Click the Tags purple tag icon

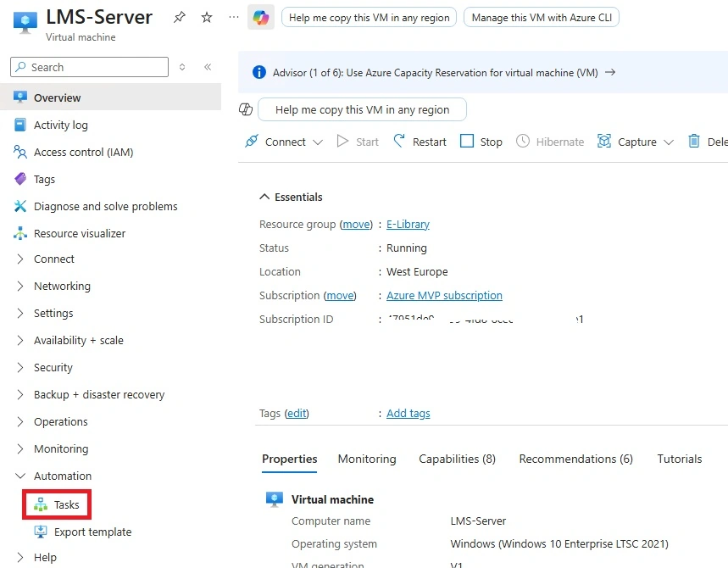click(x=20, y=179)
